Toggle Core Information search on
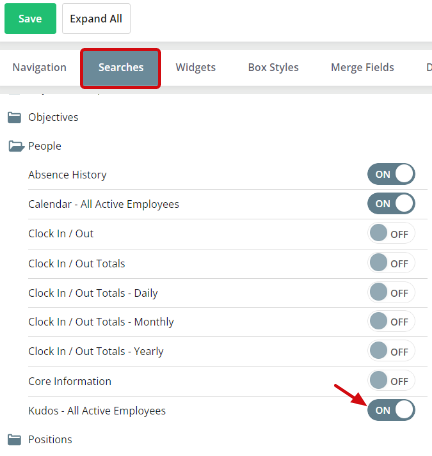432x456 pixels. pos(391,380)
